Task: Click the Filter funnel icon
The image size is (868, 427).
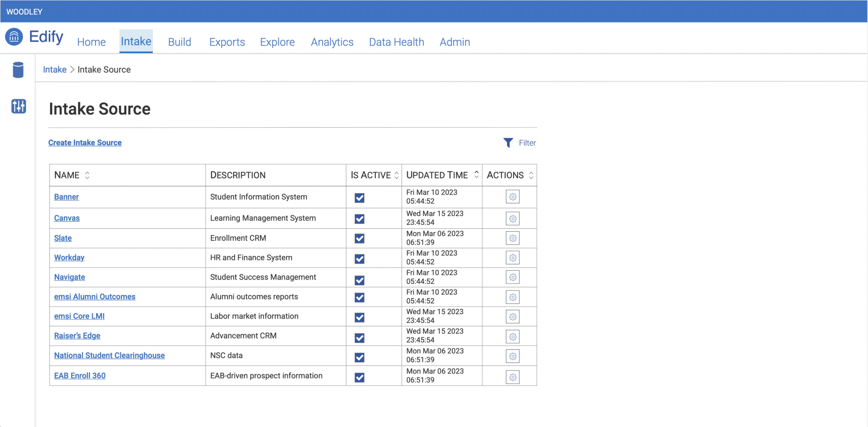Action: click(508, 142)
